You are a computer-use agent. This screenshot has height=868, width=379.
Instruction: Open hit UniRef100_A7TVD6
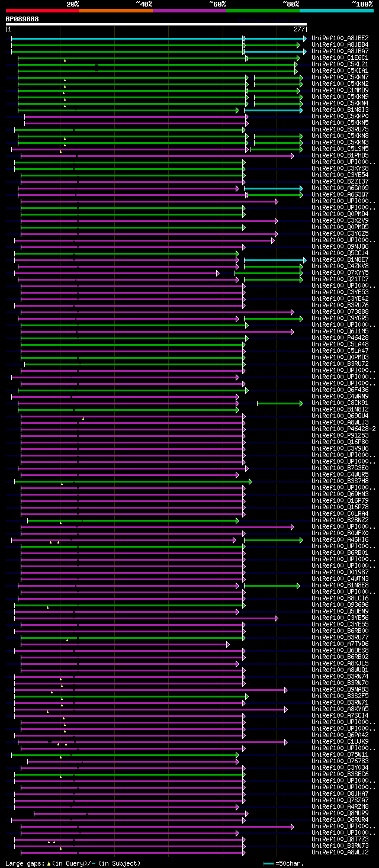click(340, 644)
